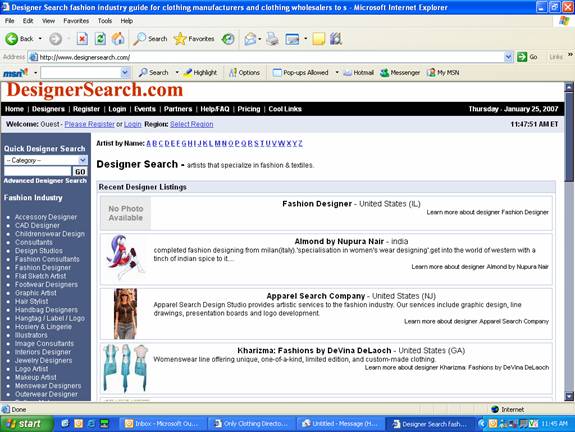Screen dimensions: 575x432
Task: Click the GO button in Quick Designer Search
Action: [80, 171]
